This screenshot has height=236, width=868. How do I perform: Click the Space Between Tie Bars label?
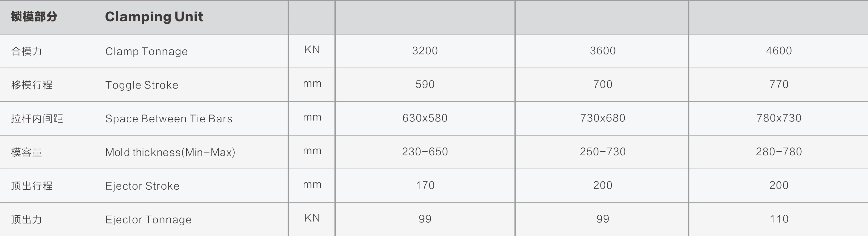click(169, 119)
